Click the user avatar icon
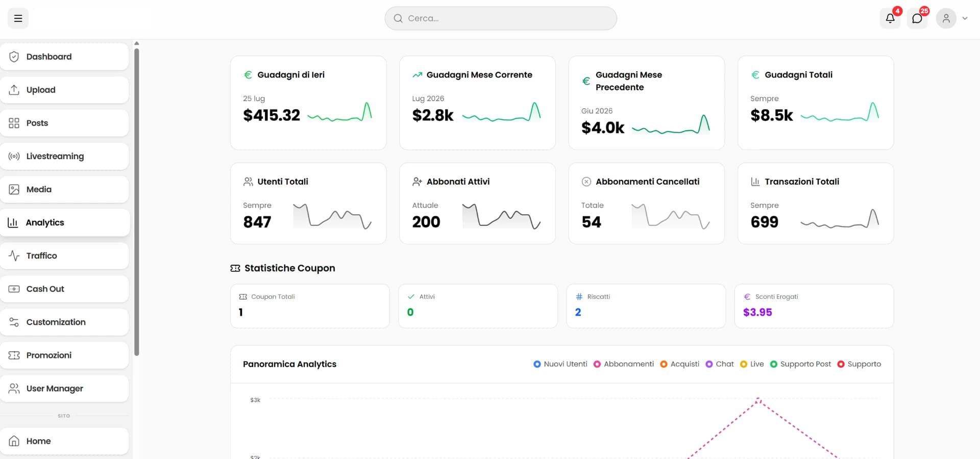980x459 pixels. 946,18
